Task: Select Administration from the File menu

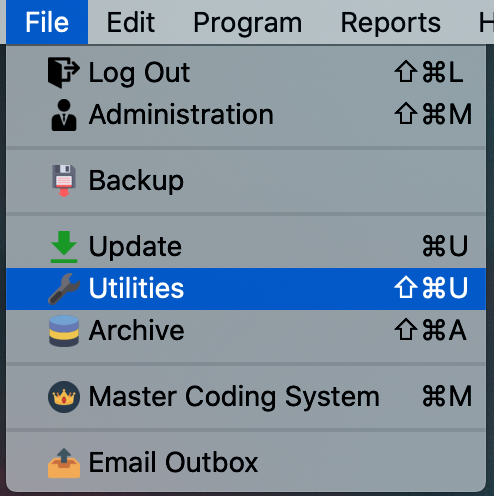Action: (x=246, y=115)
